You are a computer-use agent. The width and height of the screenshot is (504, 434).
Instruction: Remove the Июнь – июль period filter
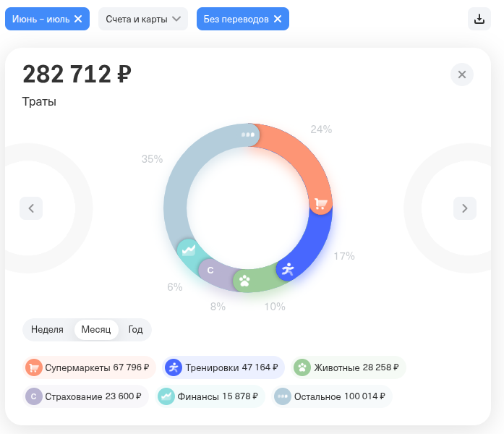(x=78, y=19)
